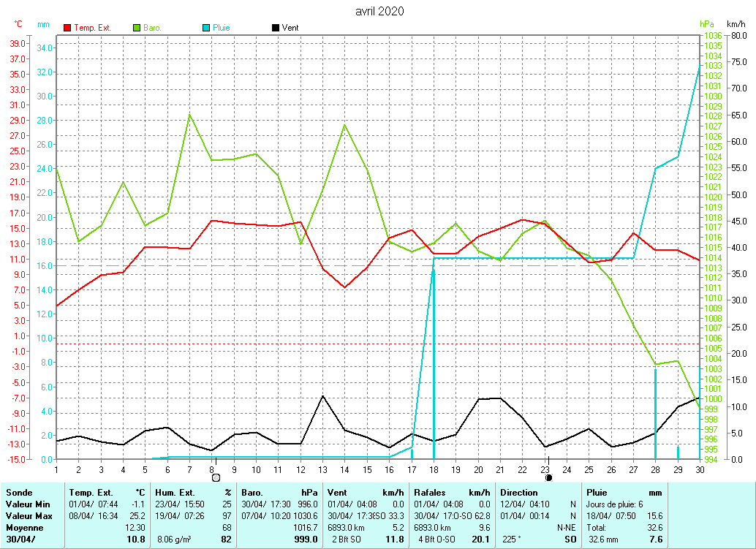Select the km/h axis unit label at top right
Image resolution: width=756 pixels, height=549 pixels.
pos(736,24)
